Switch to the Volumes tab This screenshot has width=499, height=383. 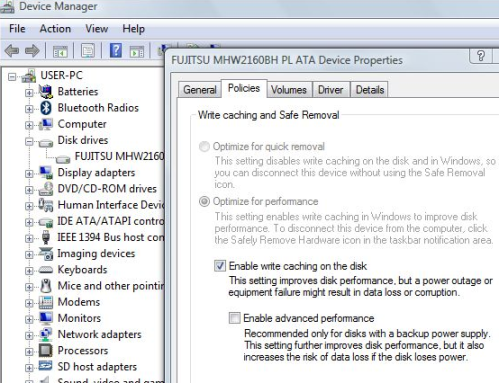(289, 90)
